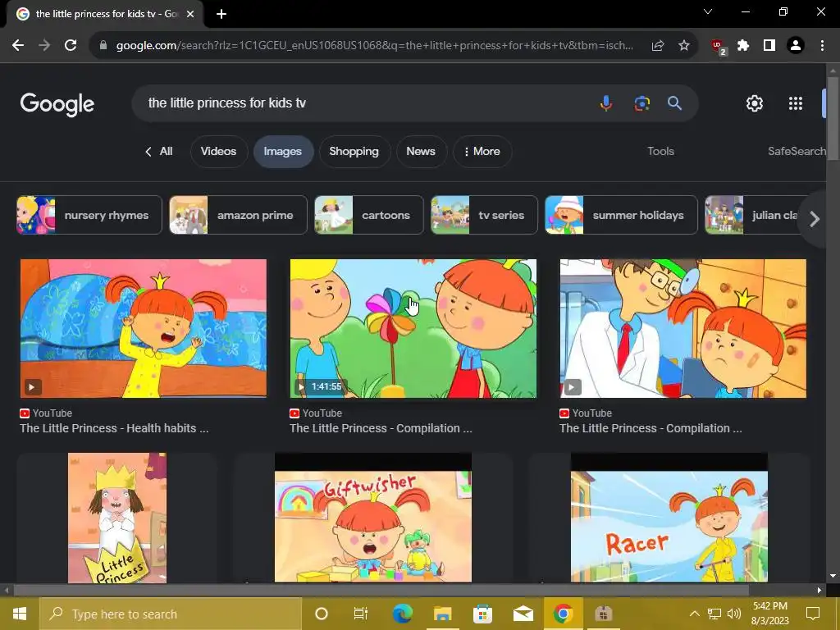Go back with browser back arrow
Screen dimensions: 840x630
tap(18, 46)
